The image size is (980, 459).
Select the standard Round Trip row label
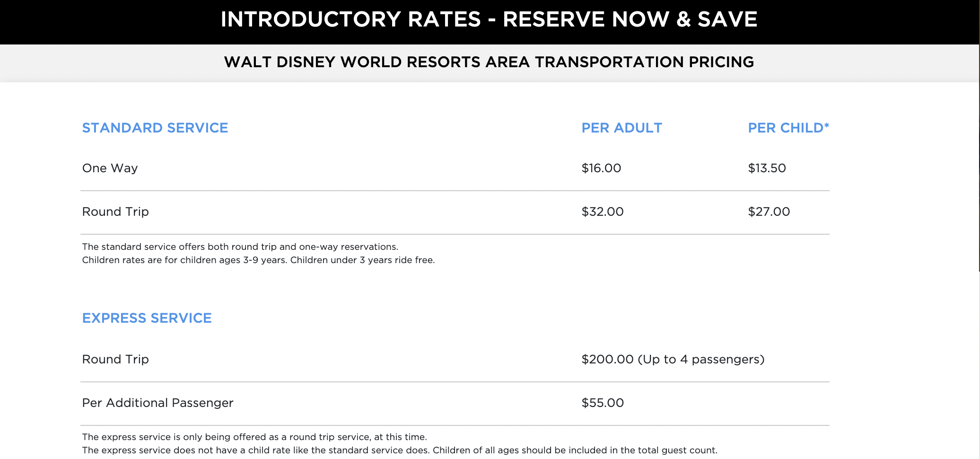coord(115,212)
